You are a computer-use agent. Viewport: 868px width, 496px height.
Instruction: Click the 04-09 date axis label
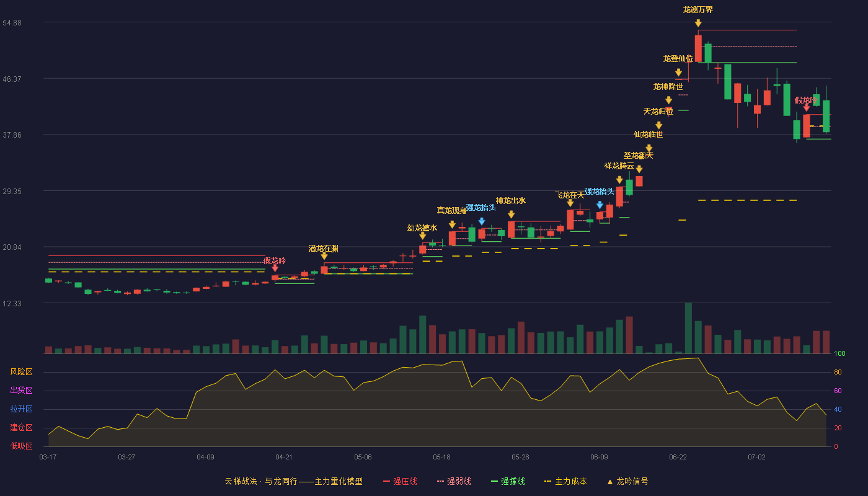pyautogui.click(x=205, y=457)
